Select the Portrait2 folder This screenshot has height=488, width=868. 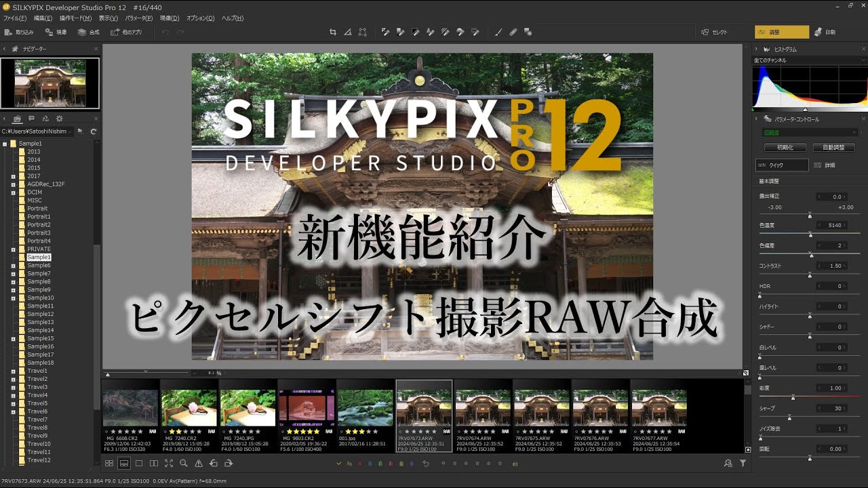coord(39,225)
